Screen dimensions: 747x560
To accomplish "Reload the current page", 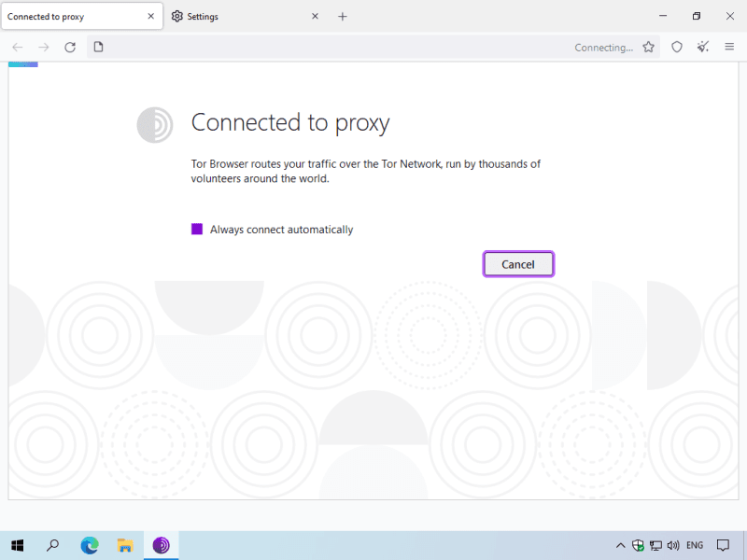I will (70, 48).
